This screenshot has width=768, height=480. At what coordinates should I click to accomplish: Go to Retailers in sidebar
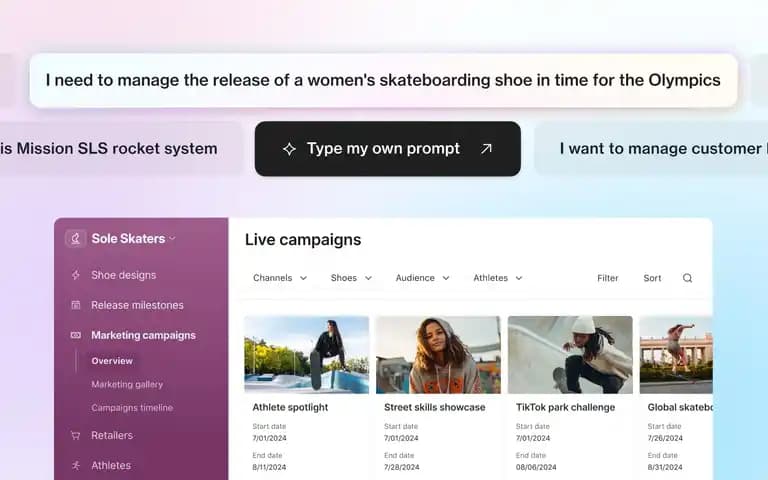(x=112, y=435)
